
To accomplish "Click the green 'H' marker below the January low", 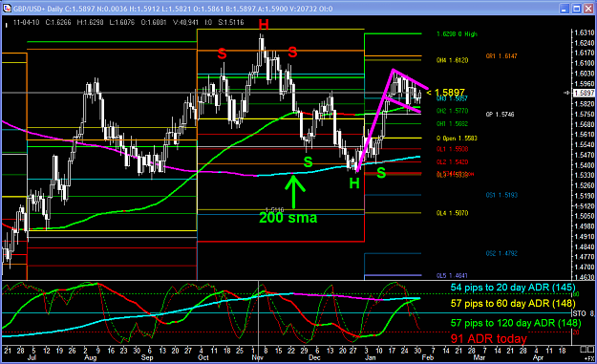I will click(x=354, y=183).
